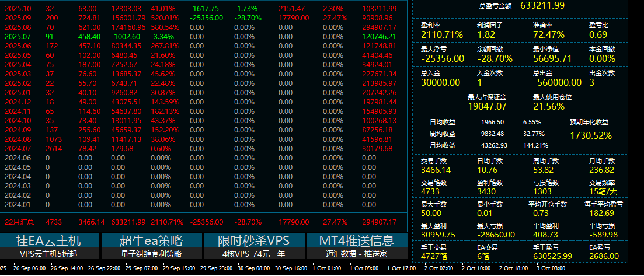
Task: Click the 2151.47 value in 2025.10 row
Action: [x=291, y=8]
